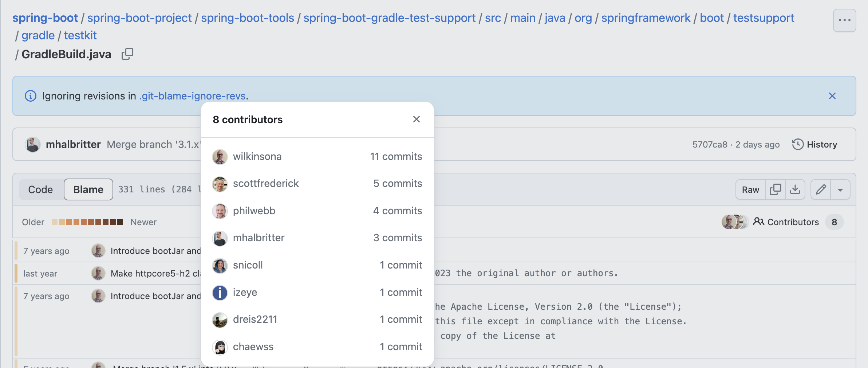
Task: Navigate to spring-boot-gradle-test-support folder
Action: [x=390, y=17]
